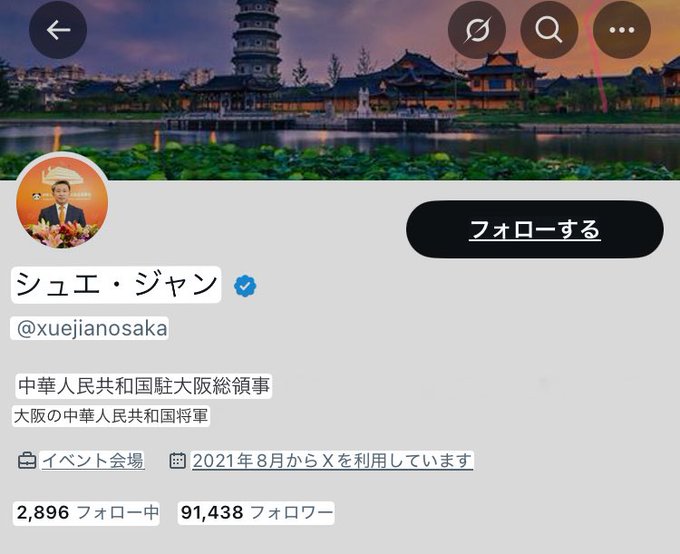Open the Grok slashed-circle icon

(x=477, y=30)
